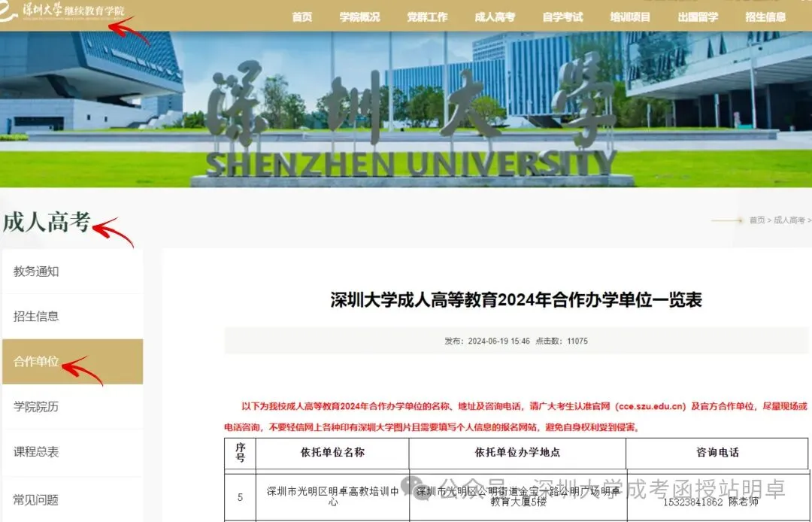
Task: Click the publish date 2024-06-19 15:46
Action: point(498,341)
